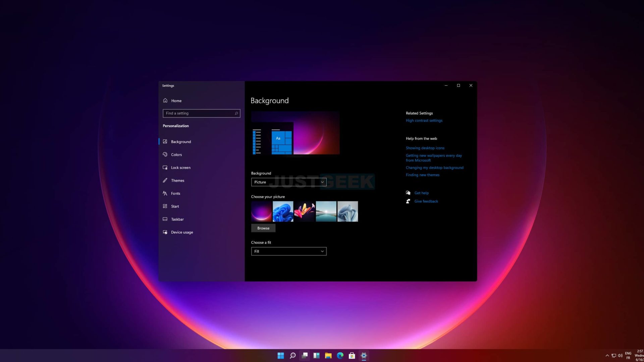Expand the Background type dropdown
The height and width of the screenshot is (362, 644).
click(x=288, y=182)
